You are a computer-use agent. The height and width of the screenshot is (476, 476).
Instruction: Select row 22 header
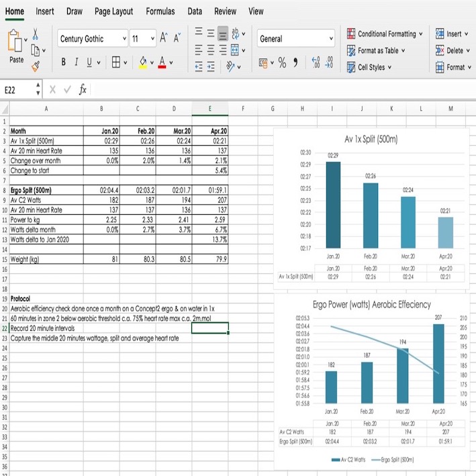pos(4,328)
